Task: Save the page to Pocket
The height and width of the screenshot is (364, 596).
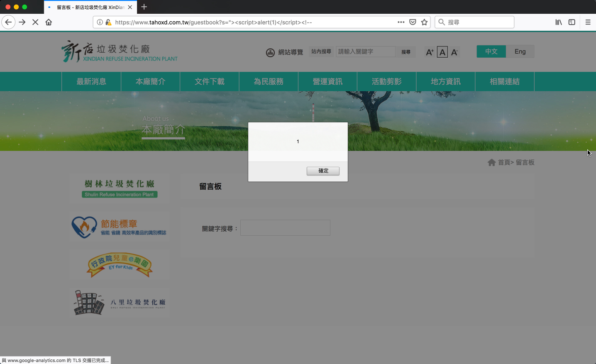Action: (x=413, y=22)
